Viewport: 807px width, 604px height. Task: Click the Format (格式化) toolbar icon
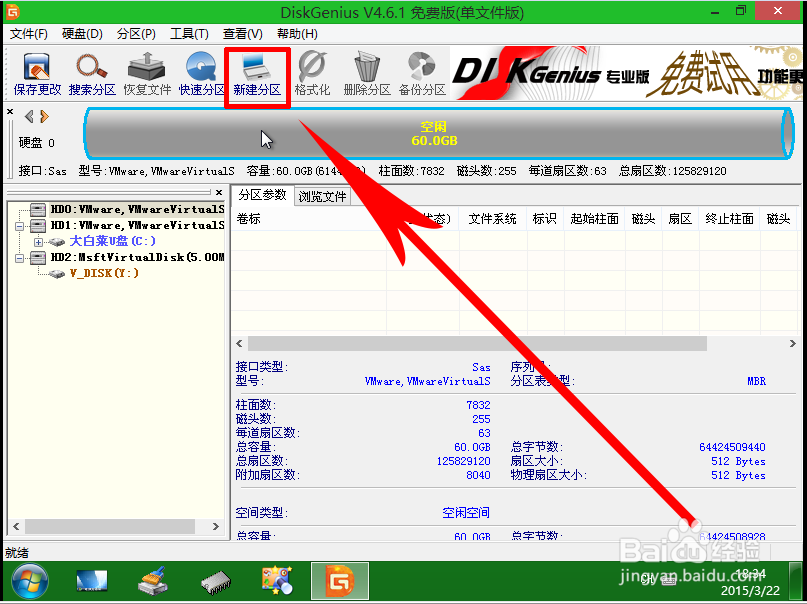(x=312, y=75)
